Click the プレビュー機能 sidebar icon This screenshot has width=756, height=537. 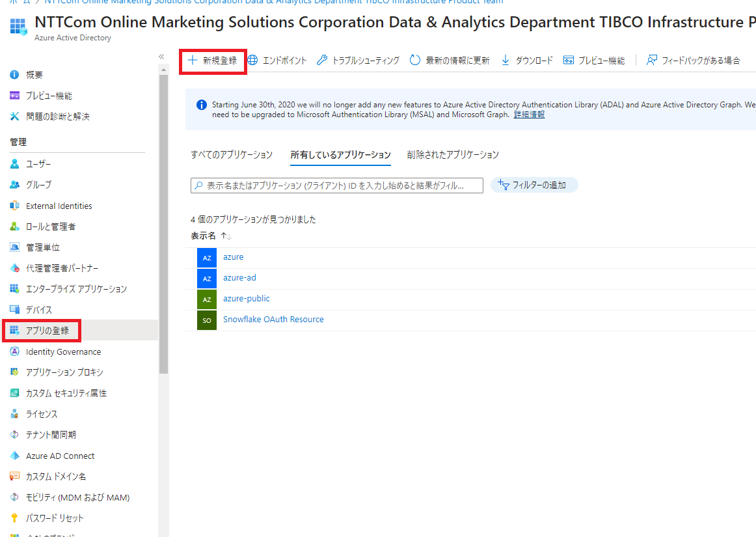point(14,96)
